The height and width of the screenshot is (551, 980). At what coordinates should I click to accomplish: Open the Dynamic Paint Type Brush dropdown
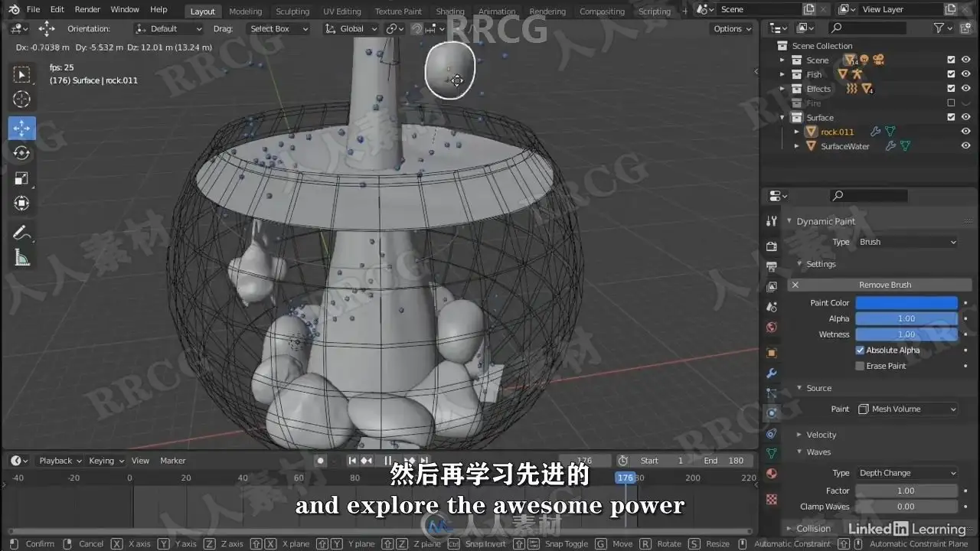(x=906, y=242)
